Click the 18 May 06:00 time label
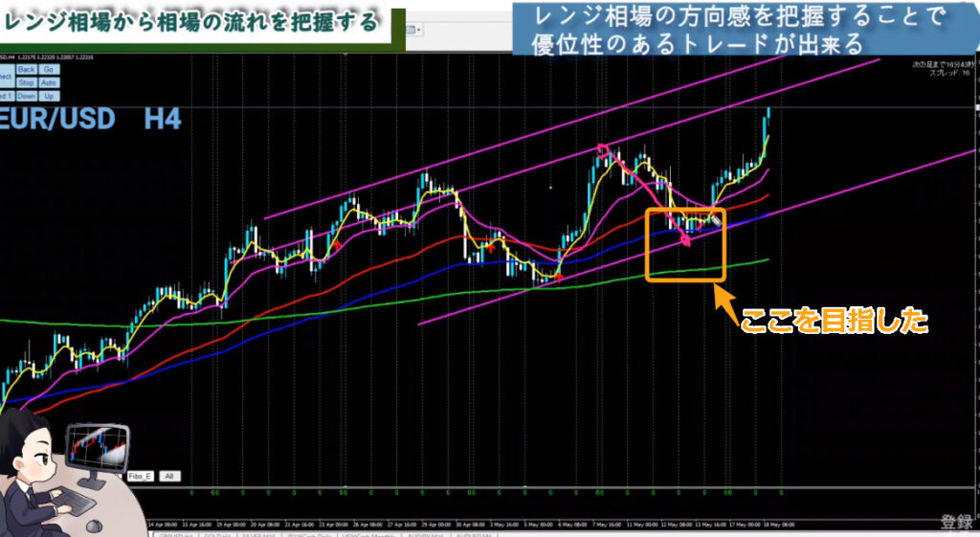Viewport: 980px width, 537px height. coord(781,525)
